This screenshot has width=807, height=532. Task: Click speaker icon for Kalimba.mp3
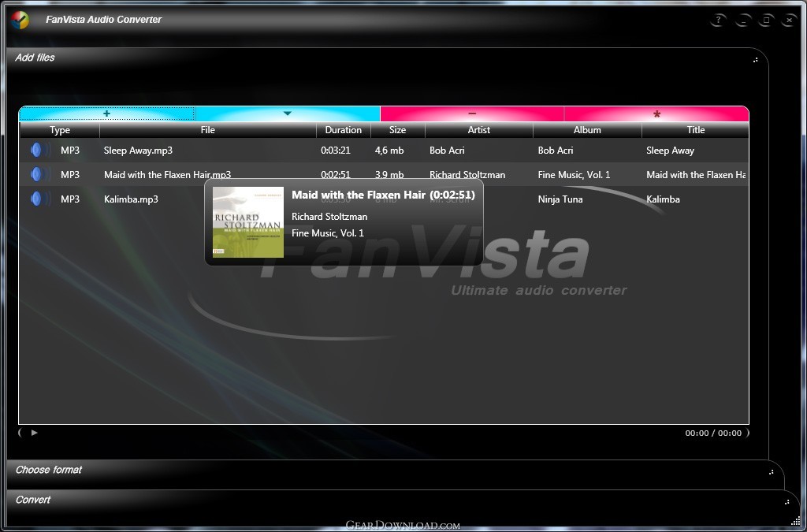(x=37, y=199)
